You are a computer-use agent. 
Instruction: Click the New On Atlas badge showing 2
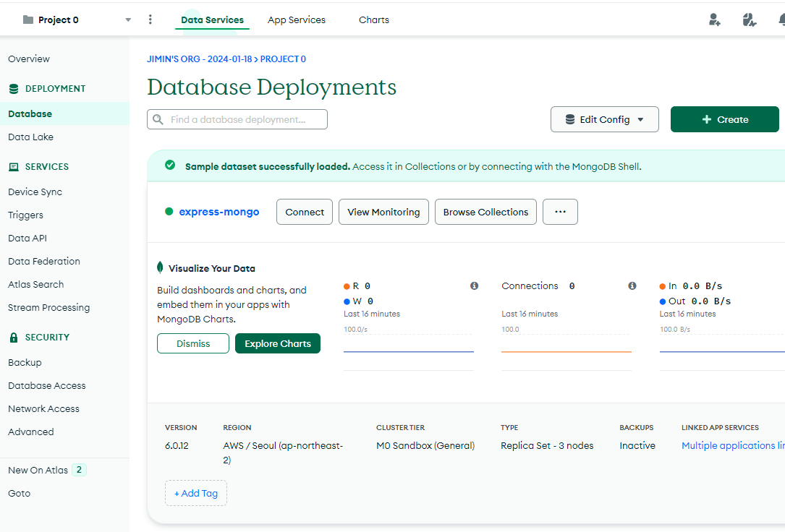tap(79, 470)
